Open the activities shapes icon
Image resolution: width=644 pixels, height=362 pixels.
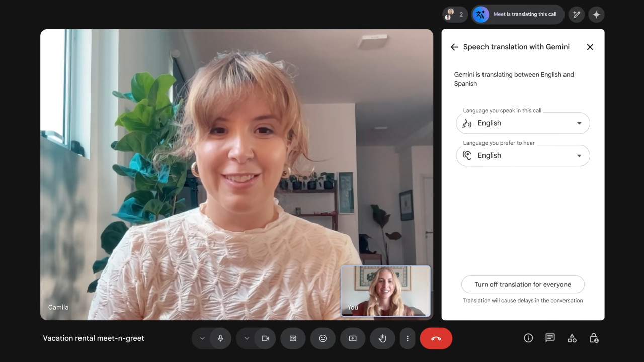click(572, 338)
